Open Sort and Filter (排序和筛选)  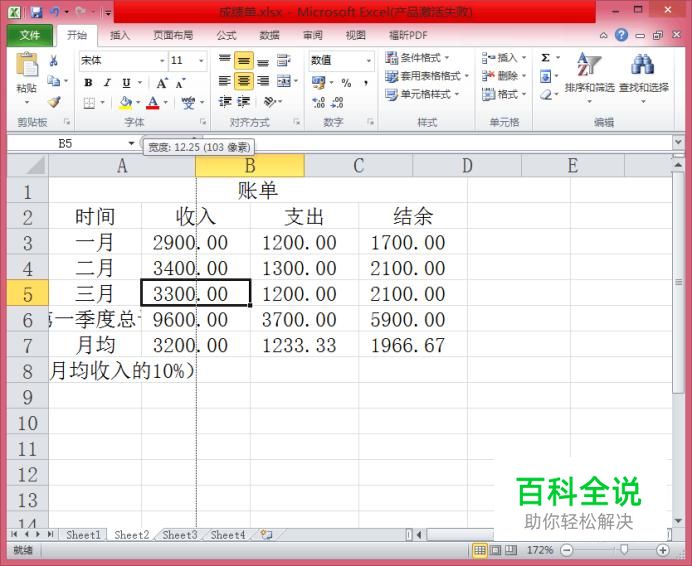pyautogui.click(x=589, y=77)
